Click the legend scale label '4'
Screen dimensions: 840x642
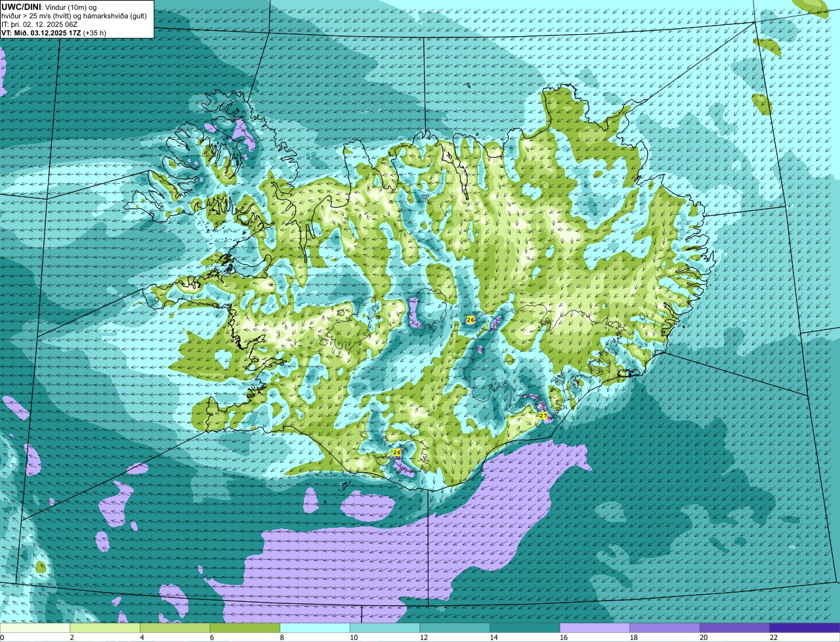point(142,637)
